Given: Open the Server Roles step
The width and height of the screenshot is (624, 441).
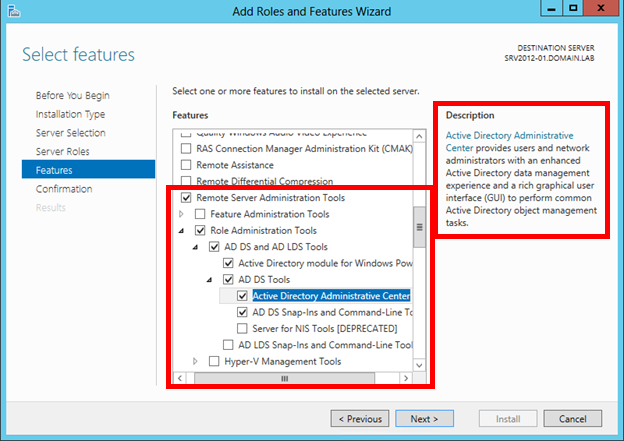Looking at the screenshot, I should pos(62,151).
